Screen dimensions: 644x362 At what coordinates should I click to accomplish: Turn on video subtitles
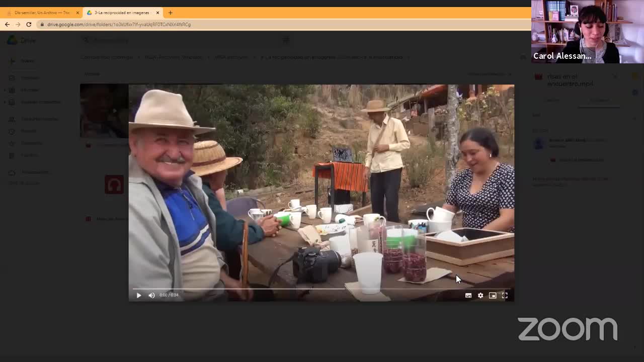468,296
